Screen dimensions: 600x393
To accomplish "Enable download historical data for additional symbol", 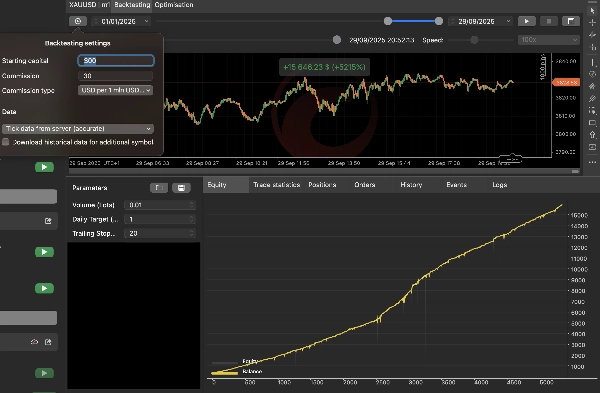I will point(6,142).
